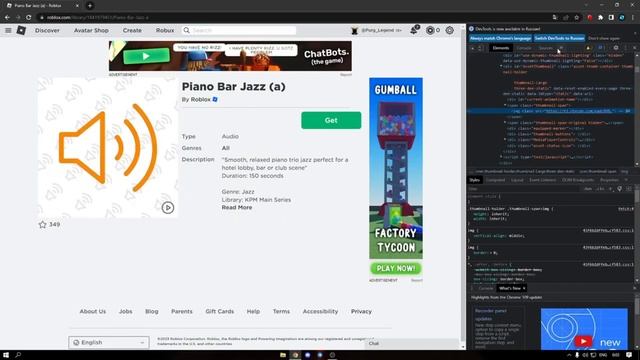Toggle the .cls element classes button
640x360 pixels.
600,189
